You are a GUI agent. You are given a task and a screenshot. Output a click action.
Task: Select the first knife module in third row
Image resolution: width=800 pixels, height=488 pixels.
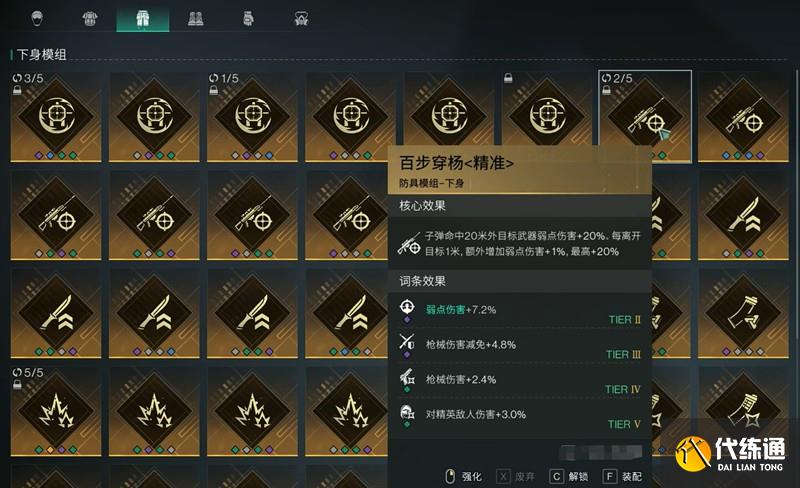(x=56, y=312)
